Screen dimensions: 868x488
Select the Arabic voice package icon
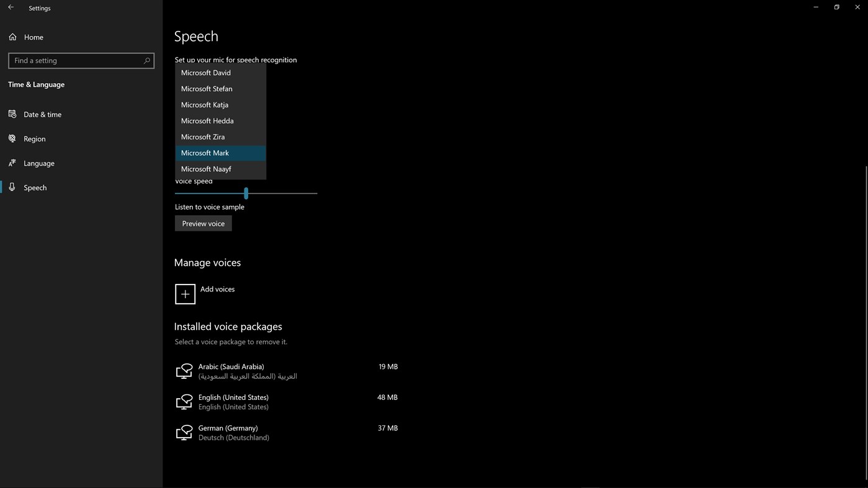point(184,371)
